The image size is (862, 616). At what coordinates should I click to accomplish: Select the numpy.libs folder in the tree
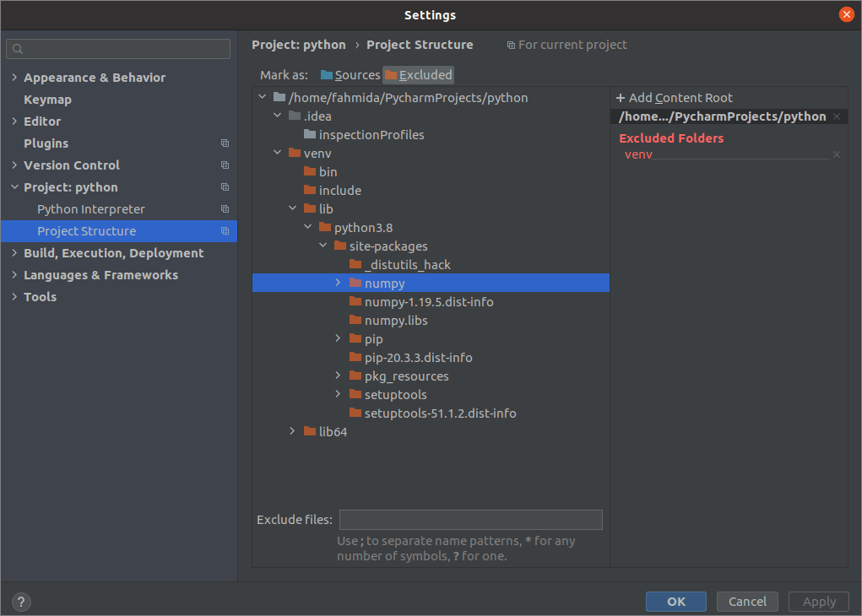point(397,320)
